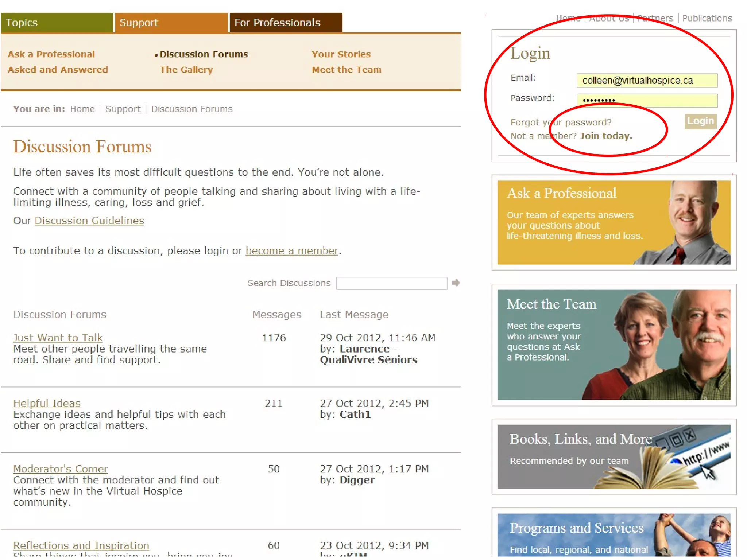Viewport: 747px width, 560px height.
Task: Visit the Moderator's Corner forum
Action: (x=60, y=469)
